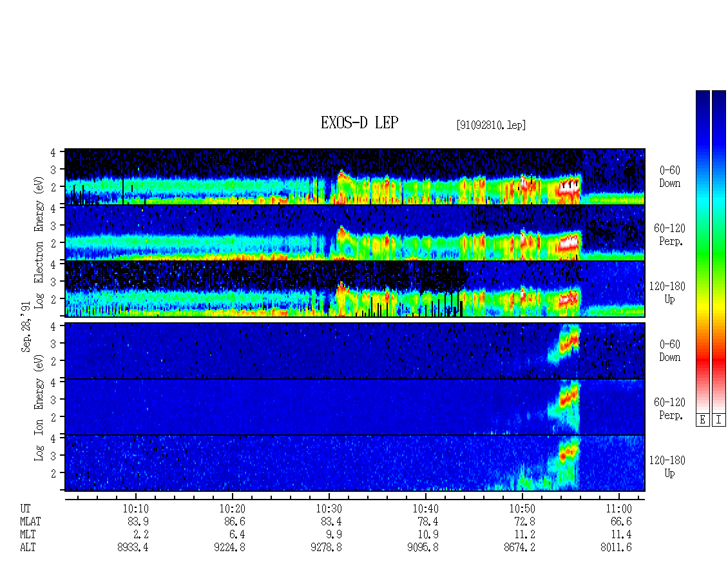Click the ion 60-120 Perp. spectrogram panel
Image resolution: width=728 pixels, height=564 pixels.
(x=355, y=407)
